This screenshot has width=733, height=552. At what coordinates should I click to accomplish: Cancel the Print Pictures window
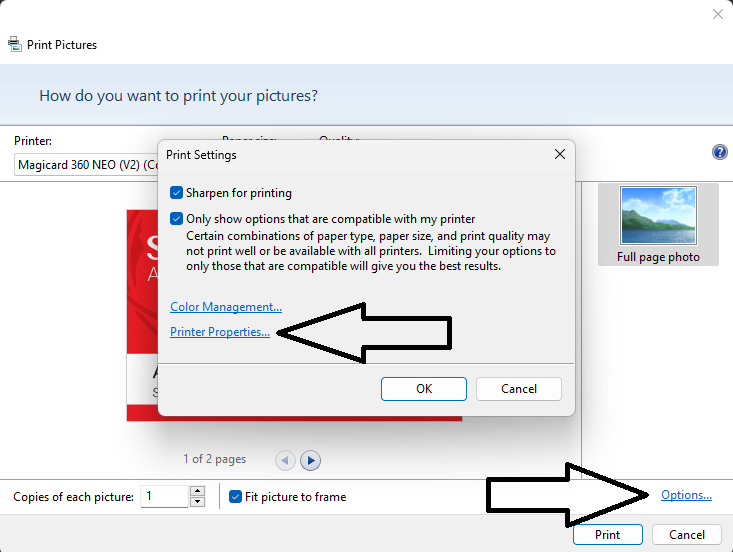[x=687, y=535]
